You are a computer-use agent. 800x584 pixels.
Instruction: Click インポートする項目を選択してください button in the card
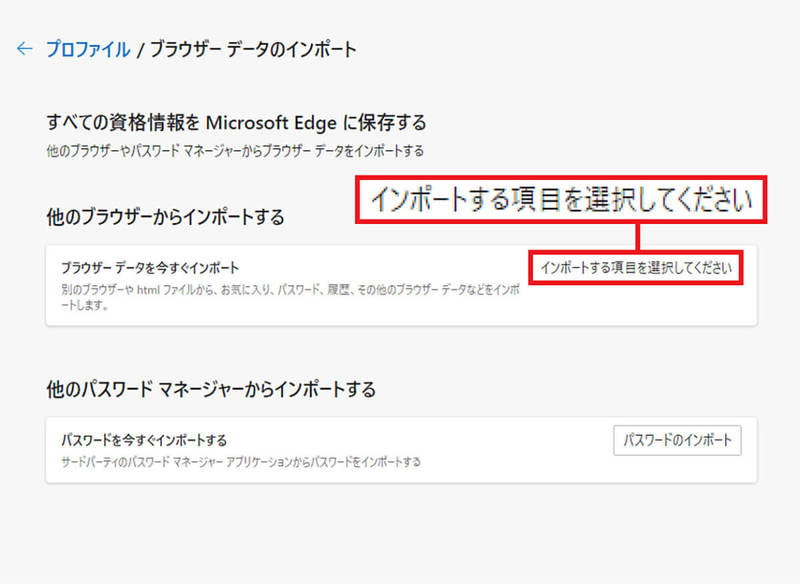[x=636, y=267]
